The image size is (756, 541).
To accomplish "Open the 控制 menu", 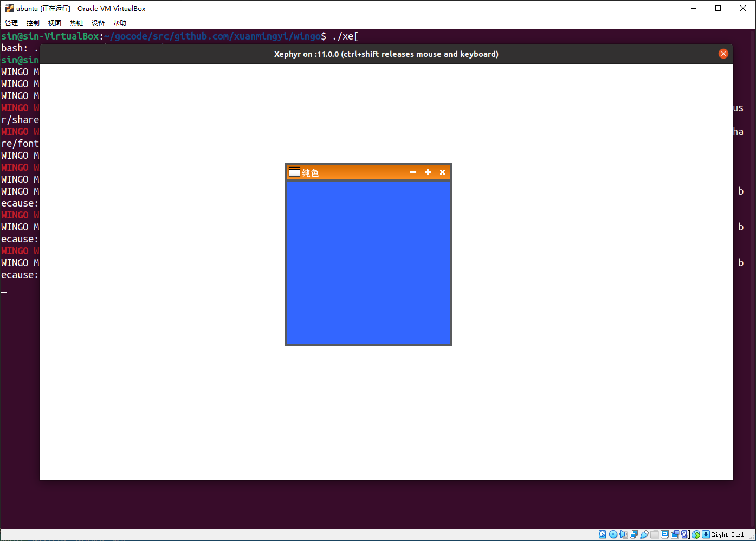I will [x=33, y=23].
